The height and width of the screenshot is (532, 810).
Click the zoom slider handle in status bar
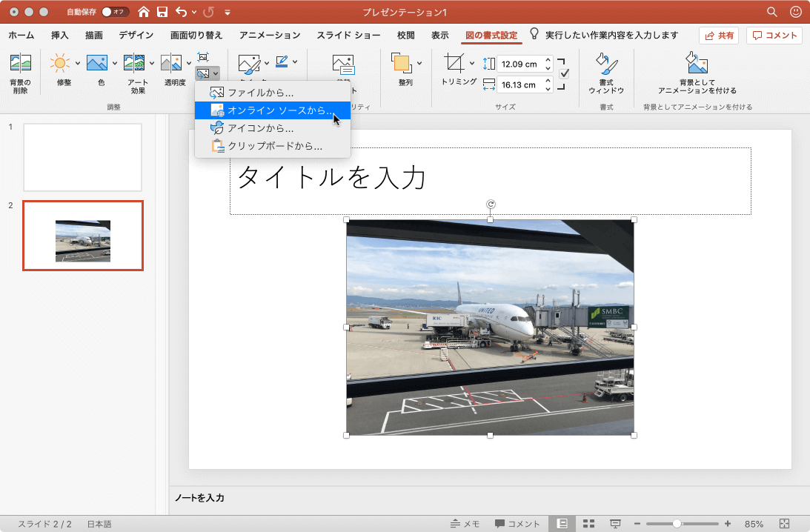click(x=677, y=524)
